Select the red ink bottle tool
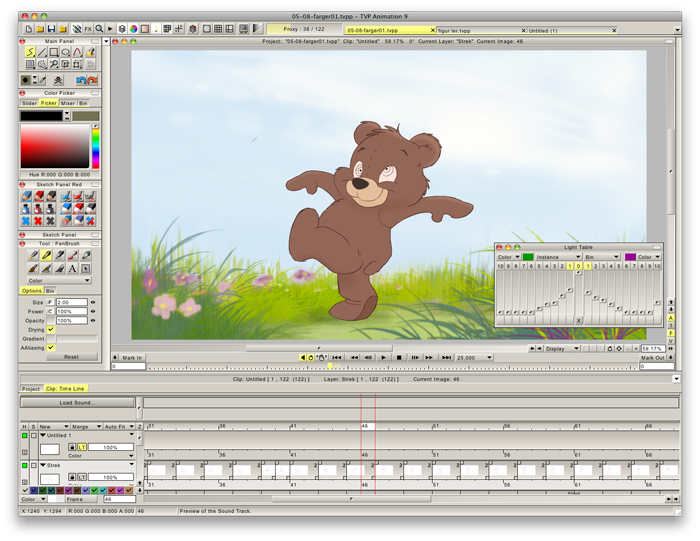 coord(38,208)
